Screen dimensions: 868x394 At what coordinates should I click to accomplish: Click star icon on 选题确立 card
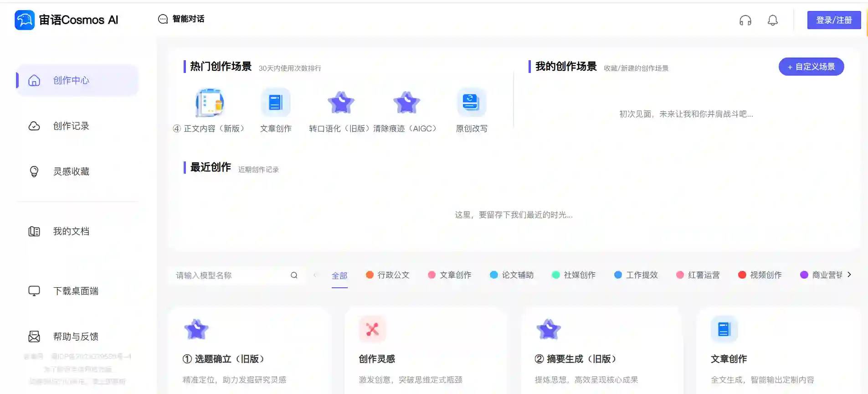click(196, 329)
